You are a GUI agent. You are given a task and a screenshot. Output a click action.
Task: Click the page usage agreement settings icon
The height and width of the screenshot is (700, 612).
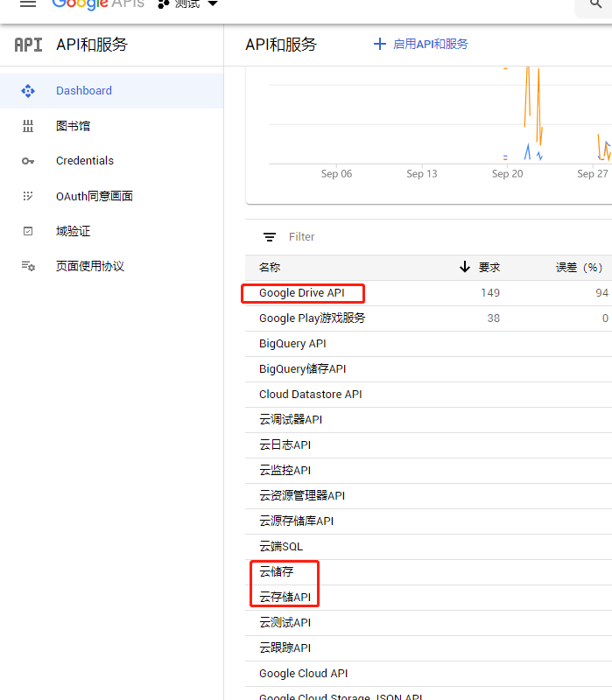click(28, 266)
